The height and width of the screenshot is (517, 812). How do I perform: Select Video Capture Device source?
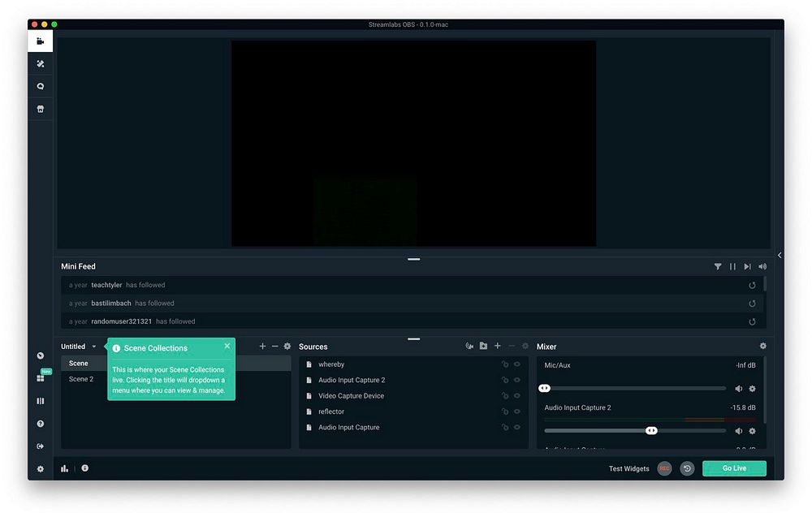click(413, 396)
